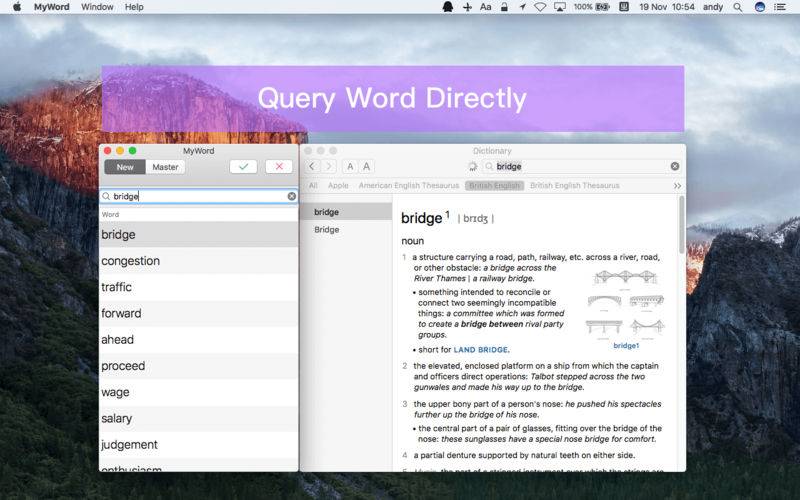The width and height of the screenshot is (800, 500).
Task: Click the plus-shaped menu bar icon
Action: (x=467, y=7)
